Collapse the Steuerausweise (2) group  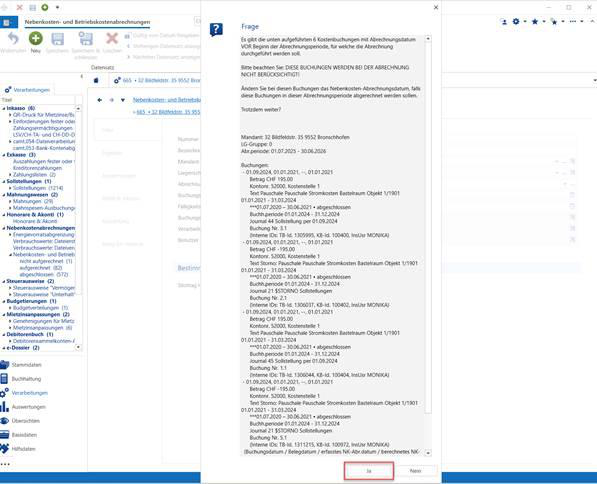click(4, 281)
